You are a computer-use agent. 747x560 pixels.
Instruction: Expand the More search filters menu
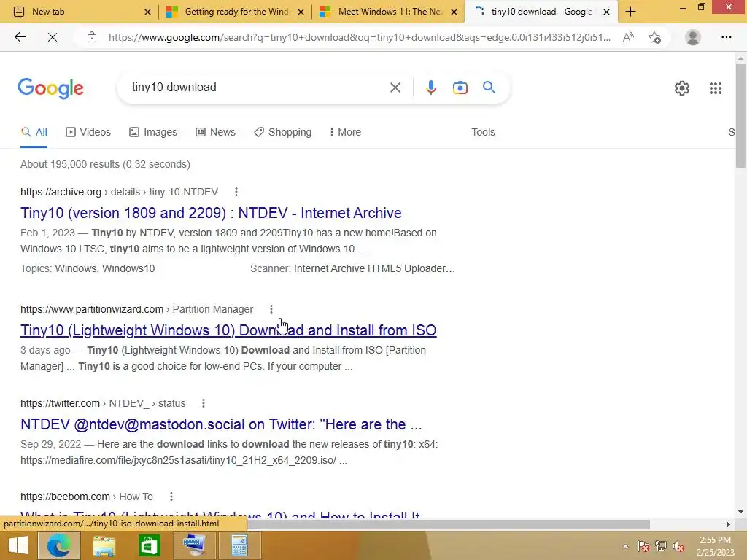[x=345, y=132]
